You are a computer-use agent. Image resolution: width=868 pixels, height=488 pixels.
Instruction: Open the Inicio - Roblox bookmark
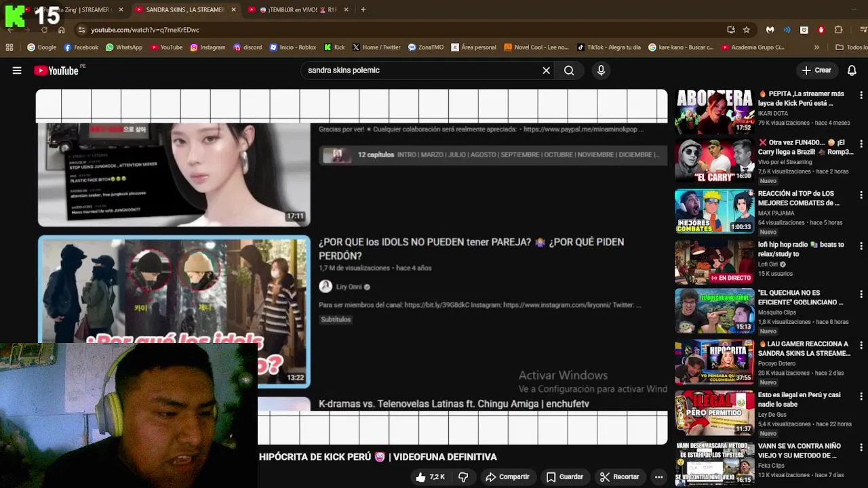293,47
